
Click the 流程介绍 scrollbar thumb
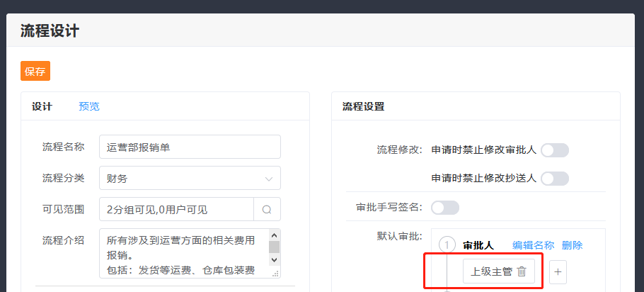click(274, 247)
